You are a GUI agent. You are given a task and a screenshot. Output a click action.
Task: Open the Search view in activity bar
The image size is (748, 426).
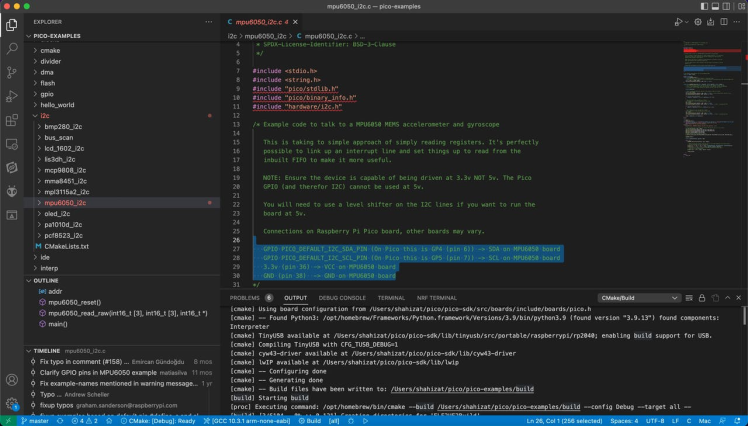[x=12, y=47]
